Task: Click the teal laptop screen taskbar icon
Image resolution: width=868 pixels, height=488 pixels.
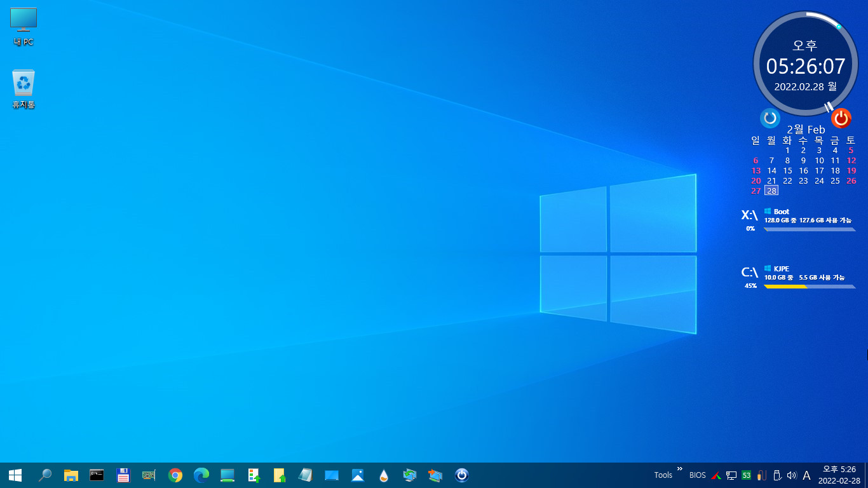Action: pos(227,475)
